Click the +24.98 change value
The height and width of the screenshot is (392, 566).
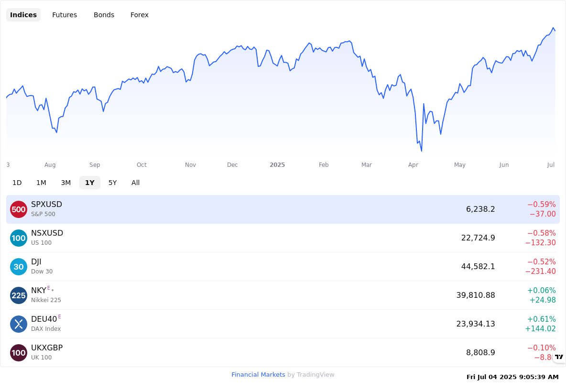[x=543, y=300]
